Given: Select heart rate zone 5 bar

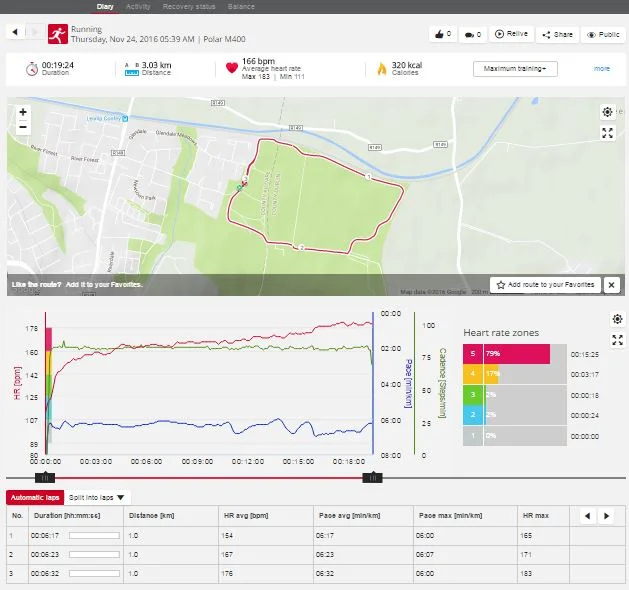Looking at the screenshot, I should [506, 354].
